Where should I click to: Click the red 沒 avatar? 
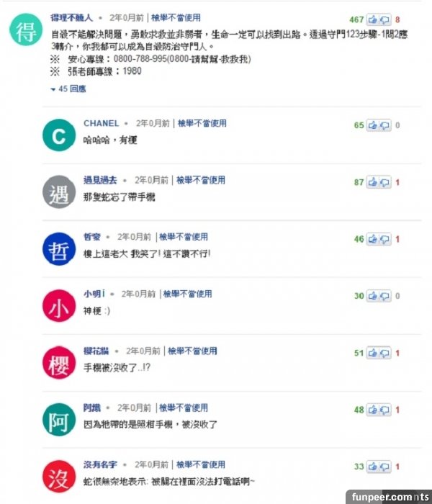(59, 477)
